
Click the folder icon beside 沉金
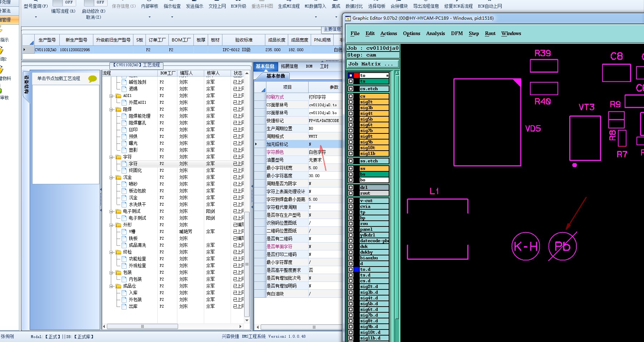119,177
